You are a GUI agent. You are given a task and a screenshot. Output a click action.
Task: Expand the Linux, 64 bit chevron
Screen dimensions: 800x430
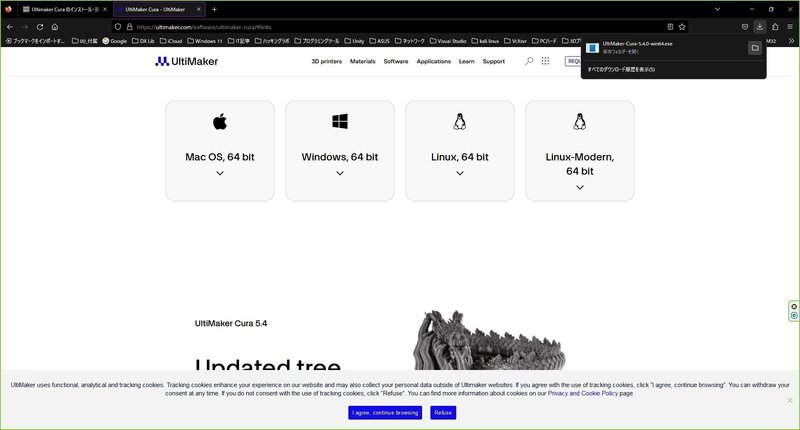pos(460,173)
